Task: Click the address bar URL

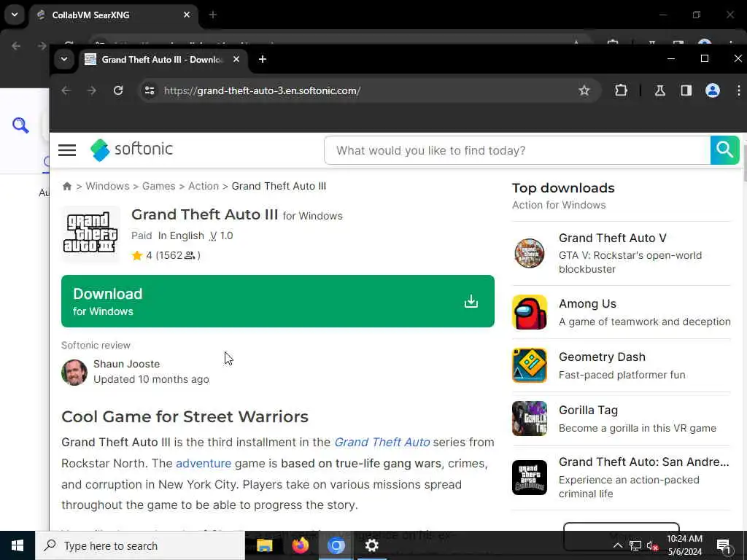Action: click(x=262, y=90)
